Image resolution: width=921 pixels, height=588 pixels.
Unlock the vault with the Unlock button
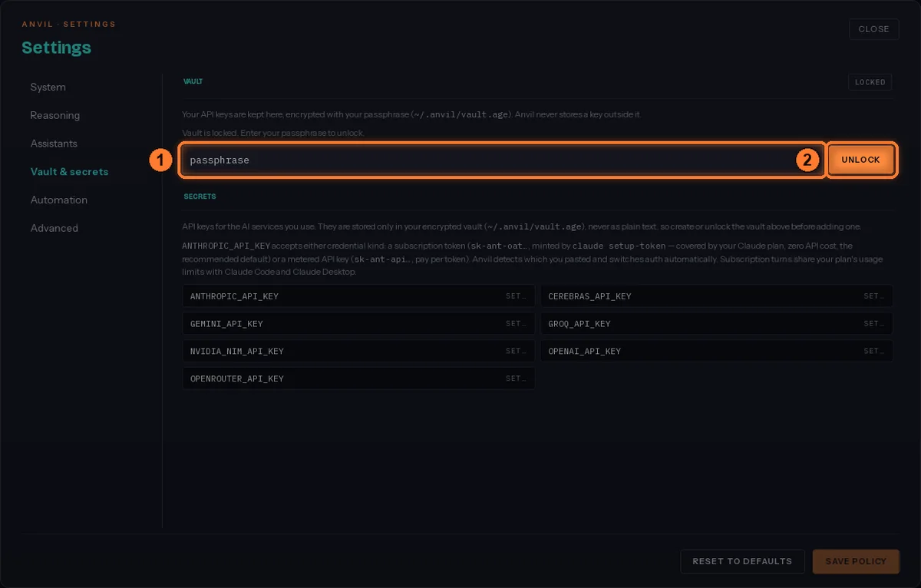click(x=861, y=160)
